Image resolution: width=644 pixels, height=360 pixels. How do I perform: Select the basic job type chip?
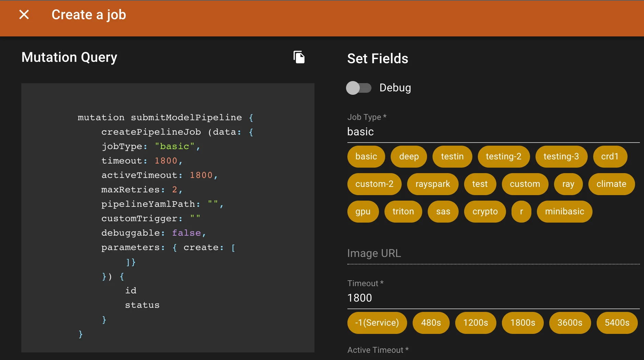(366, 157)
